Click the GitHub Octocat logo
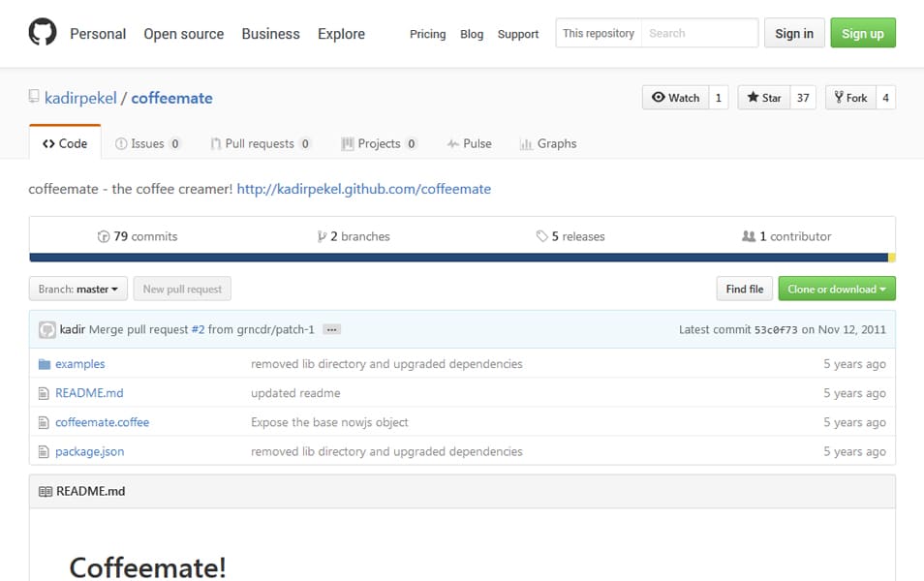This screenshot has height=581, width=924. pyautogui.click(x=43, y=33)
